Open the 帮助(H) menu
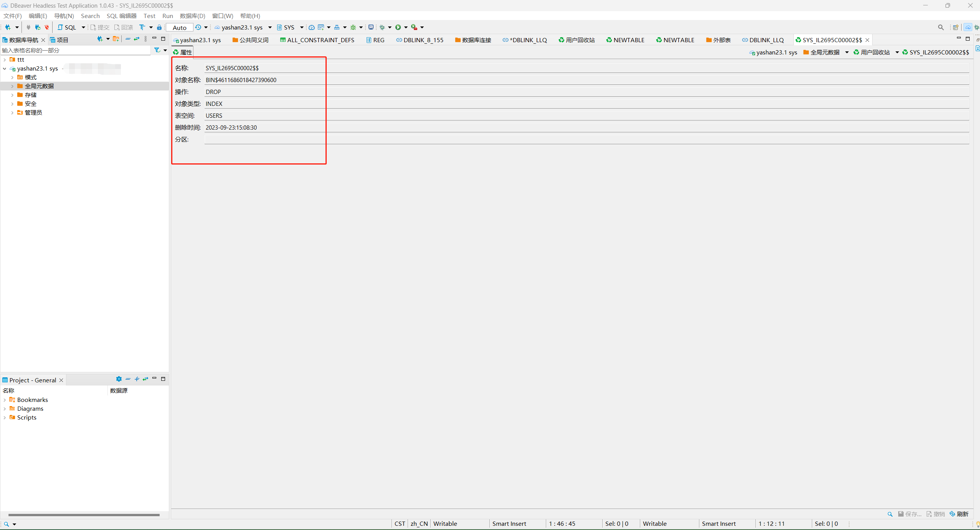The width and height of the screenshot is (980, 530). (250, 16)
